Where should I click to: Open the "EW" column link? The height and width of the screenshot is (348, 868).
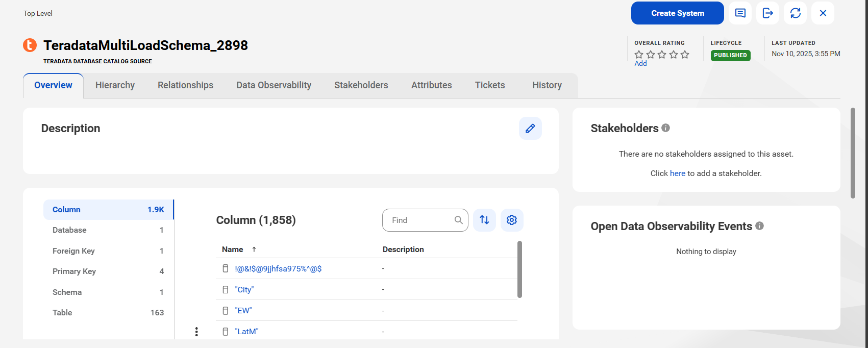point(243,311)
